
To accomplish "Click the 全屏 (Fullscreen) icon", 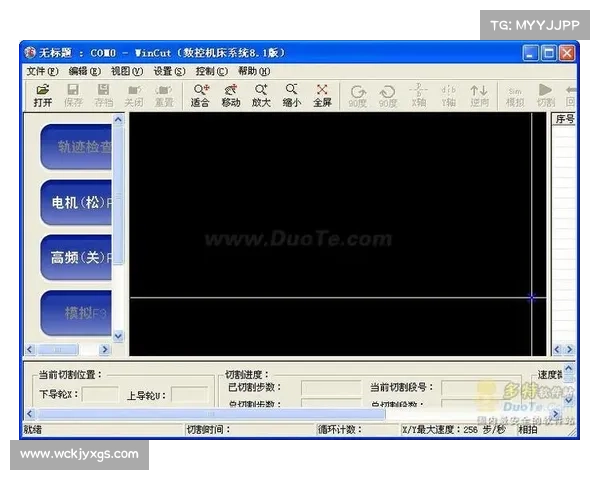I will [x=322, y=95].
